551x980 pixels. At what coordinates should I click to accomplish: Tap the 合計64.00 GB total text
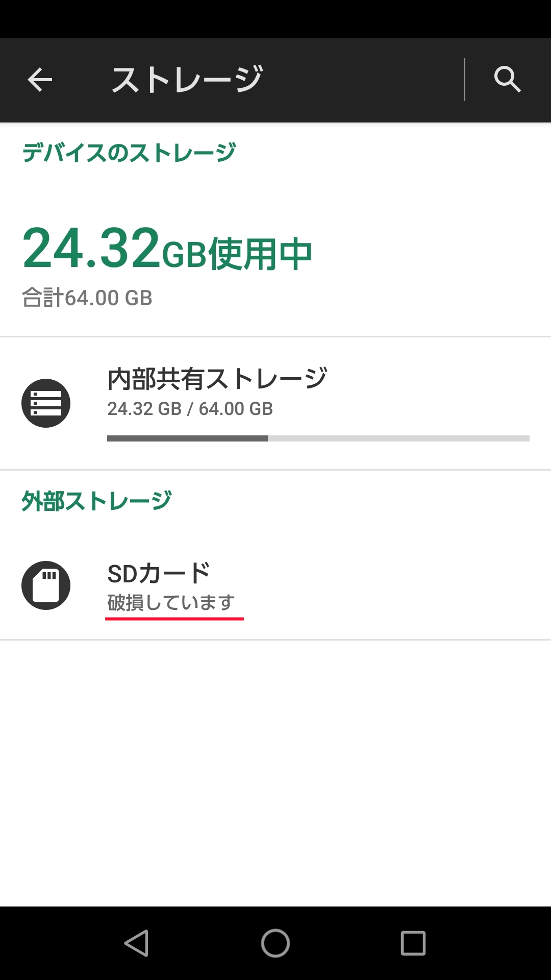(87, 298)
